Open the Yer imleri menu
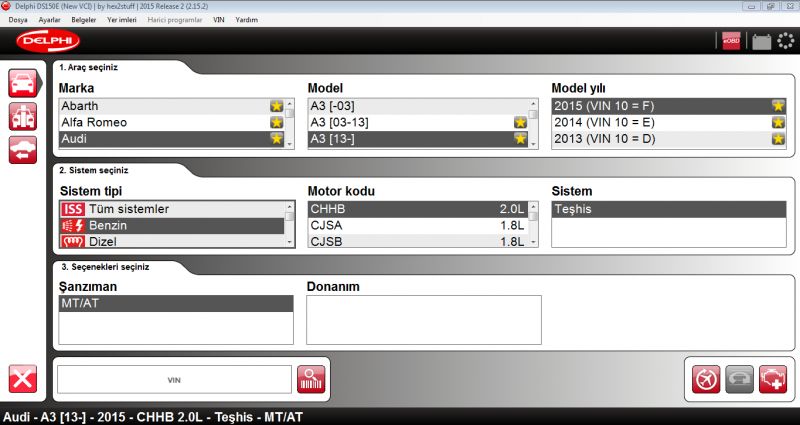This screenshot has width=800, height=425. tap(122, 20)
